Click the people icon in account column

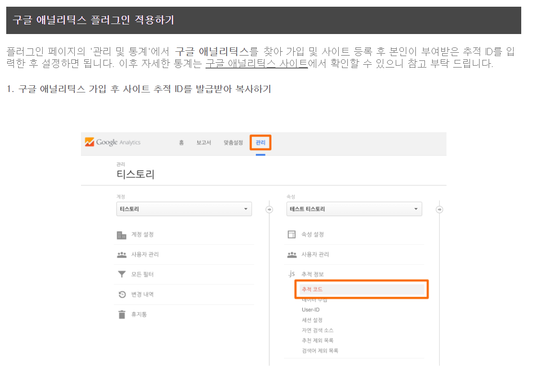[x=122, y=254]
